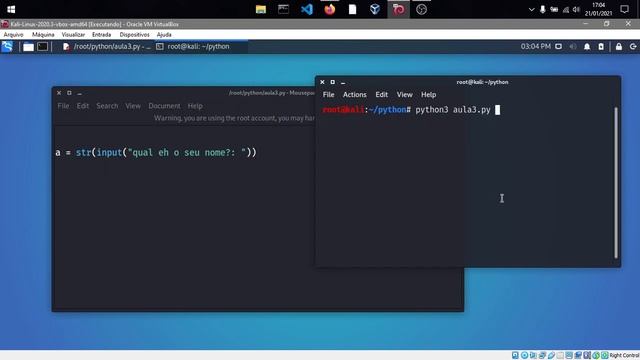This screenshot has width=640, height=360.
Task: Click Windows clock showing 17:04
Action: click(x=598, y=9)
